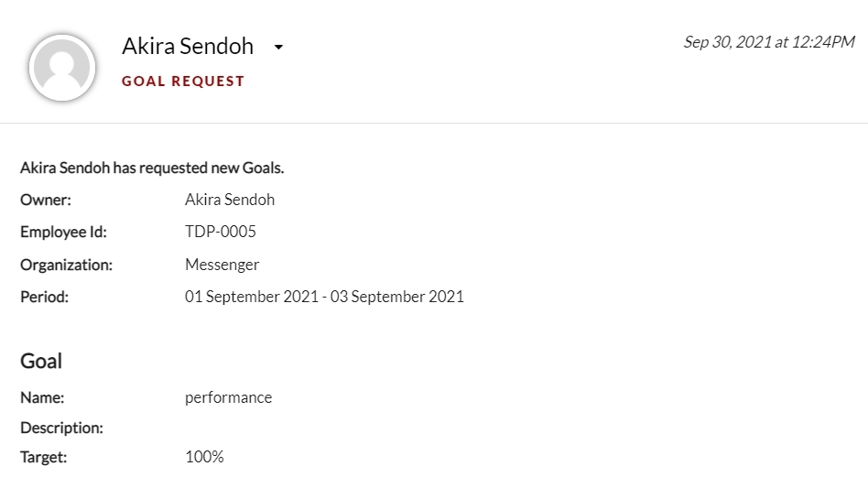
Task: Click the Period field label
Action: pyautogui.click(x=44, y=298)
